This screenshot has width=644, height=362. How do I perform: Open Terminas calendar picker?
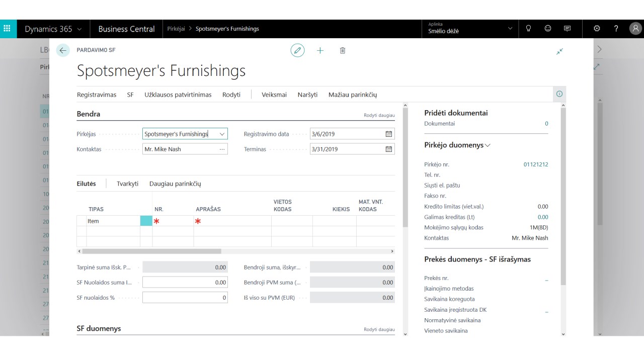coord(388,149)
